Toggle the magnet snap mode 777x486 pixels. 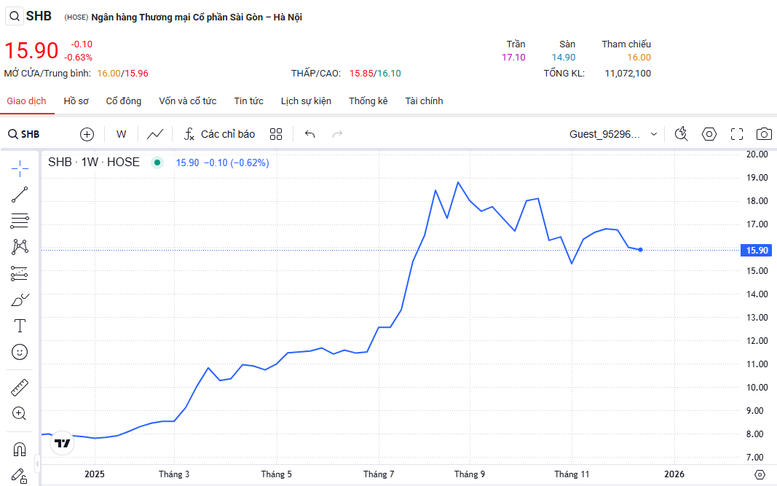pyautogui.click(x=19, y=449)
